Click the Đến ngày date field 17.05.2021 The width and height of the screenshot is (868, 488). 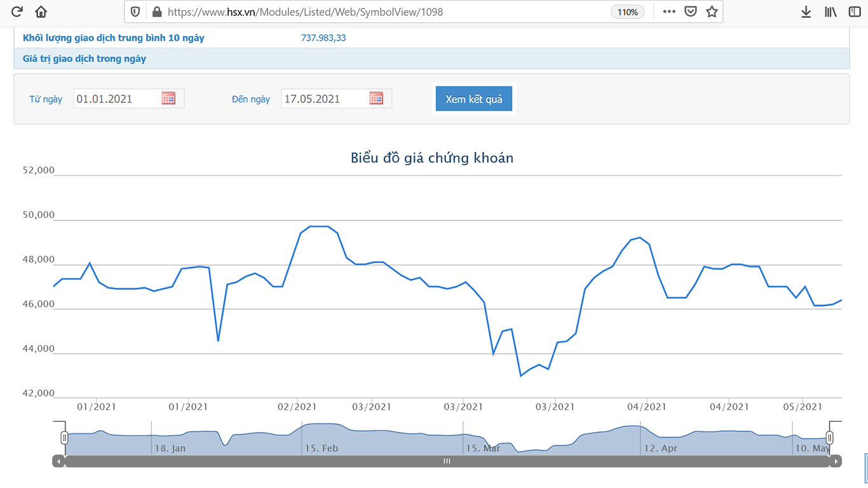[324, 98]
